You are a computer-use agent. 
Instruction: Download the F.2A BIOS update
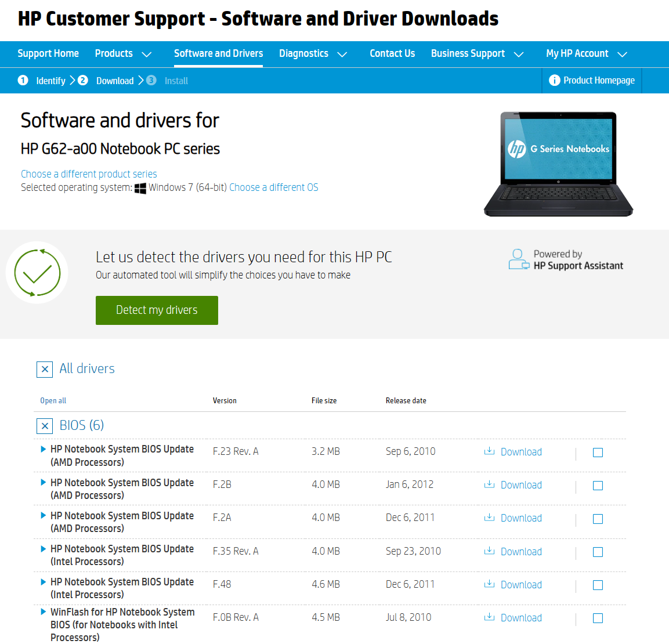click(x=521, y=518)
